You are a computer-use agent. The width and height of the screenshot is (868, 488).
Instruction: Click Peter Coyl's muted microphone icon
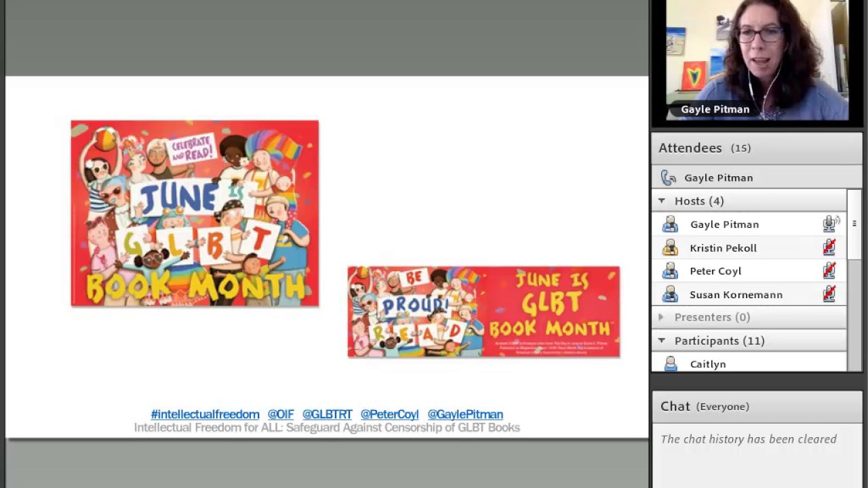pos(829,271)
